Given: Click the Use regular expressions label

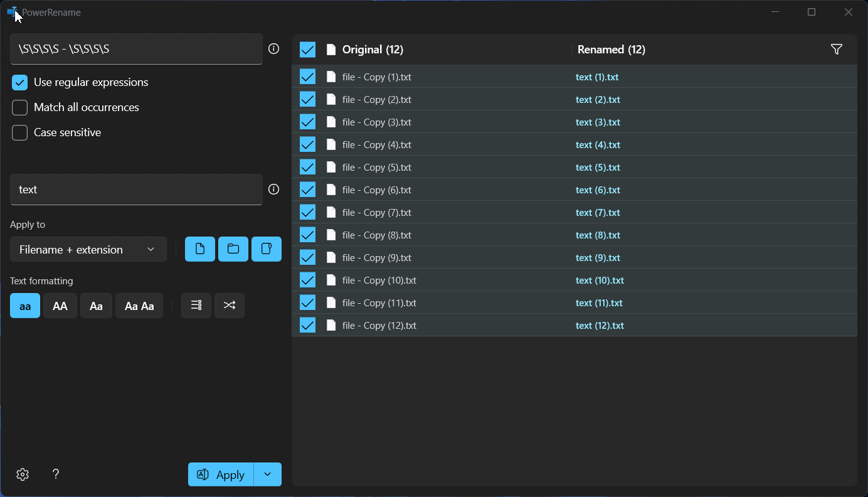Looking at the screenshot, I should 91,83.
